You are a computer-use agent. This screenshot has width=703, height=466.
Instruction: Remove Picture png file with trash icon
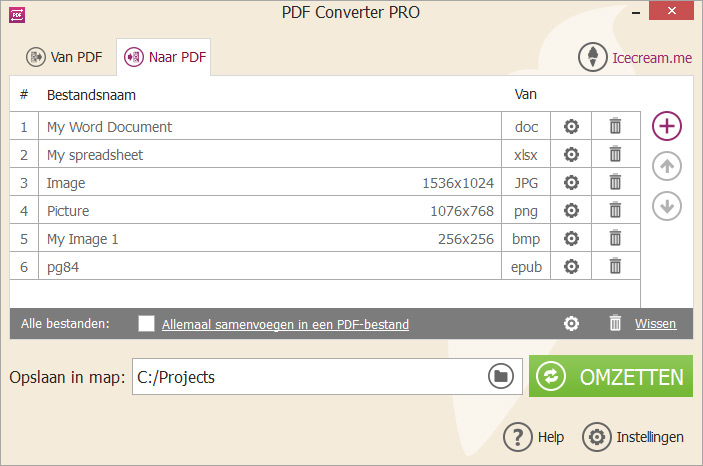pyautogui.click(x=615, y=211)
